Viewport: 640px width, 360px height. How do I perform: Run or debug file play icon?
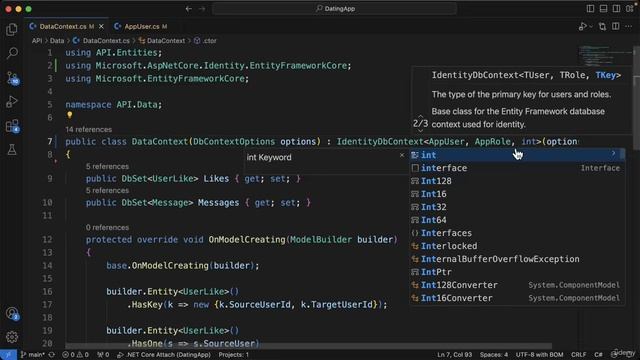582,27
